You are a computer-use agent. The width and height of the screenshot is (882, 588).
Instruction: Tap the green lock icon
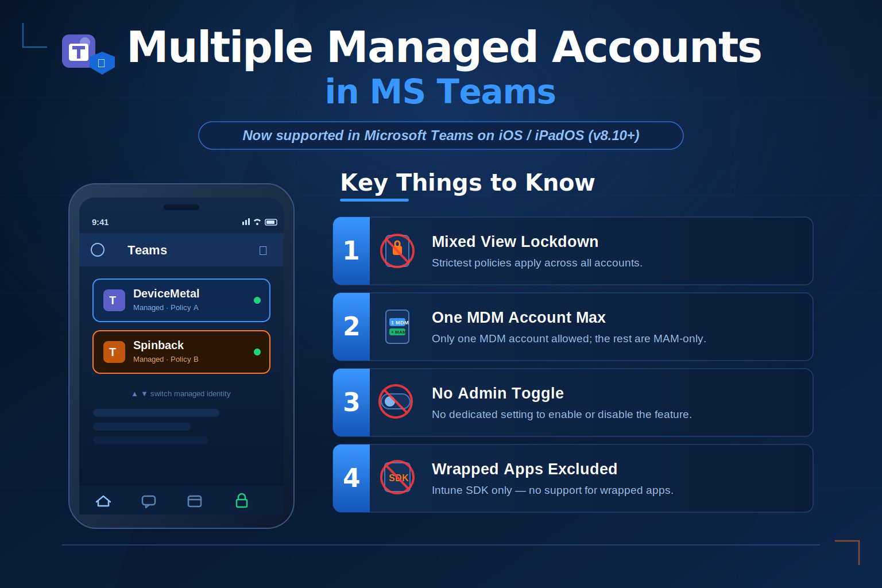(x=242, y=501)
